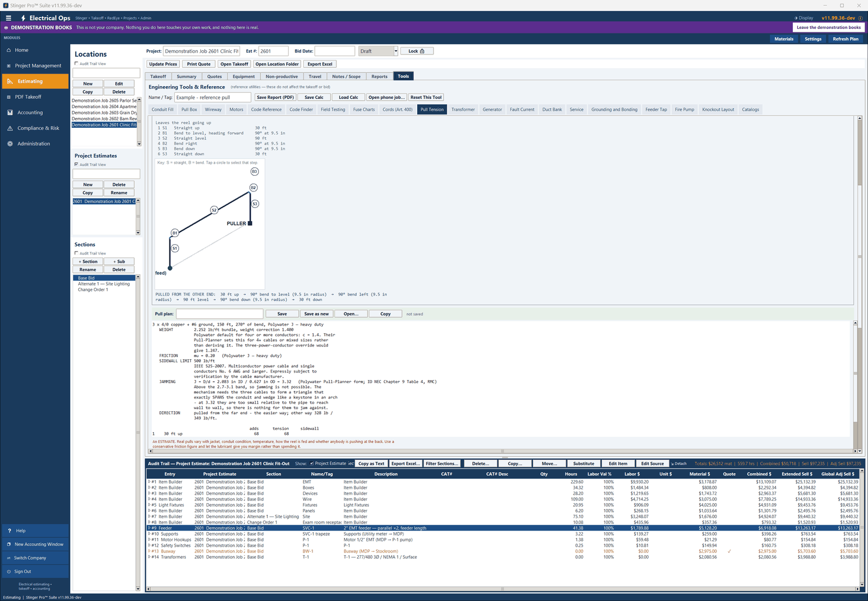Screen dimensions: 868x601
Task: Expand audit row #5 Light Fixtures
Action: (x=149, y=505)
